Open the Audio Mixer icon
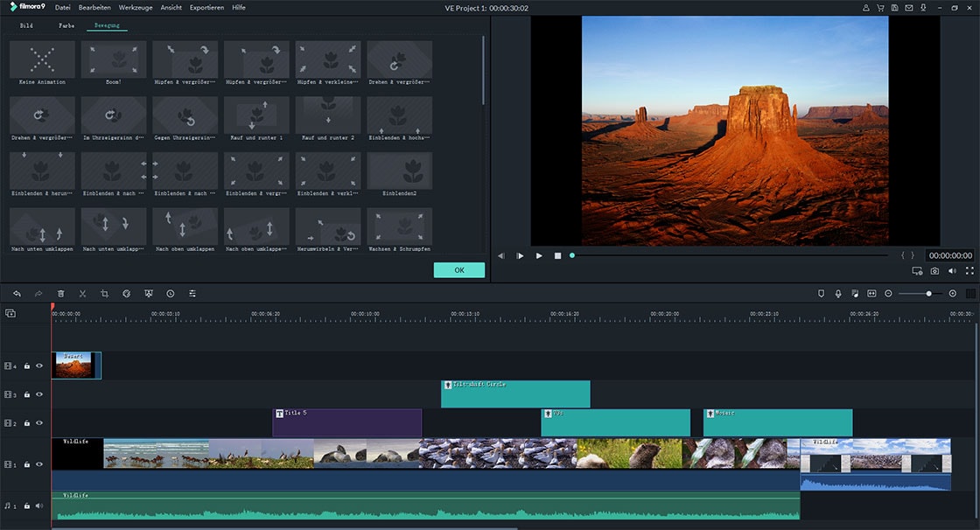 (854, 293)
